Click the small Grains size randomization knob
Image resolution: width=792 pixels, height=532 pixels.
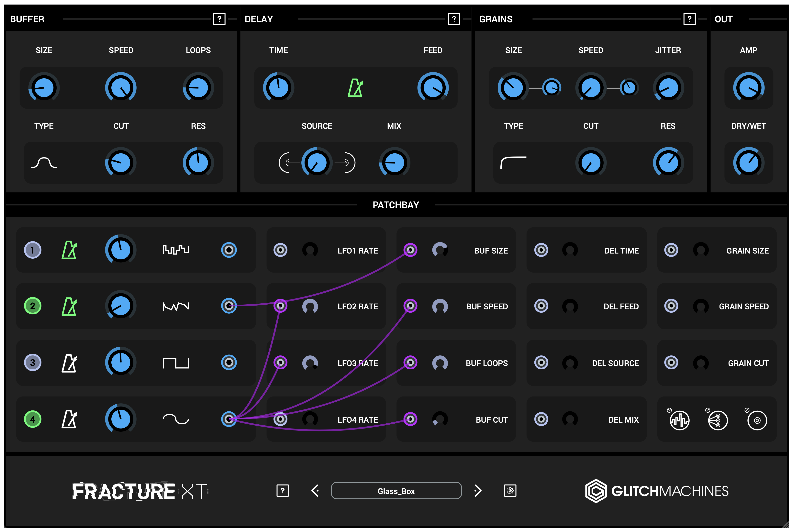(552, 88)
